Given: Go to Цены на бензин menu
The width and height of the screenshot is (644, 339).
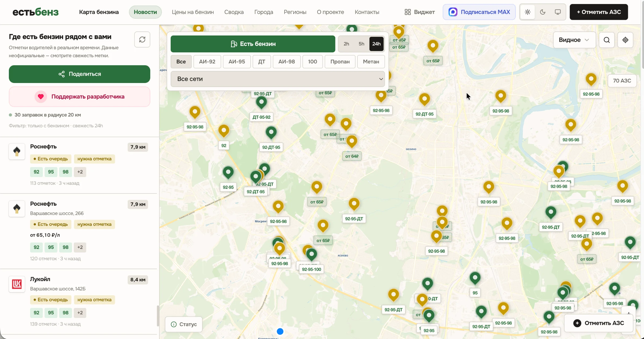Looking at the screenshot, I should [x=193, y=12].
